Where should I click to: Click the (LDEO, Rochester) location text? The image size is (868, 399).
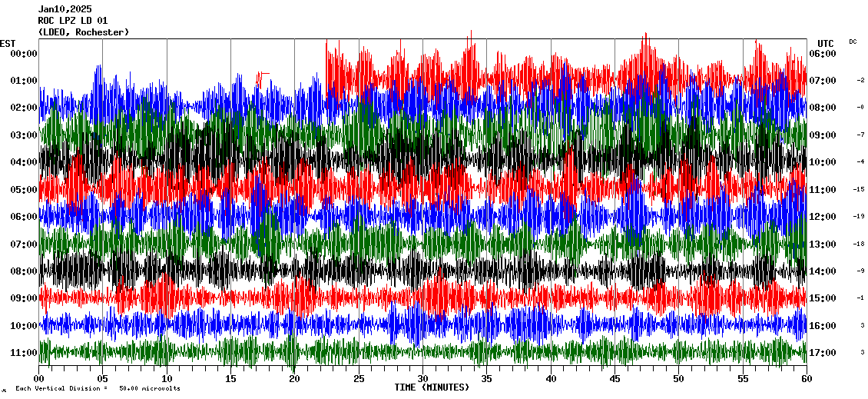click(83, 32)
